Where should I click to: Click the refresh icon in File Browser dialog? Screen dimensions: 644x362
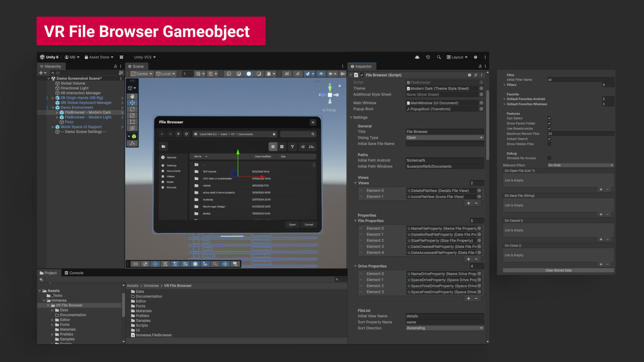(x=186, y=134)
